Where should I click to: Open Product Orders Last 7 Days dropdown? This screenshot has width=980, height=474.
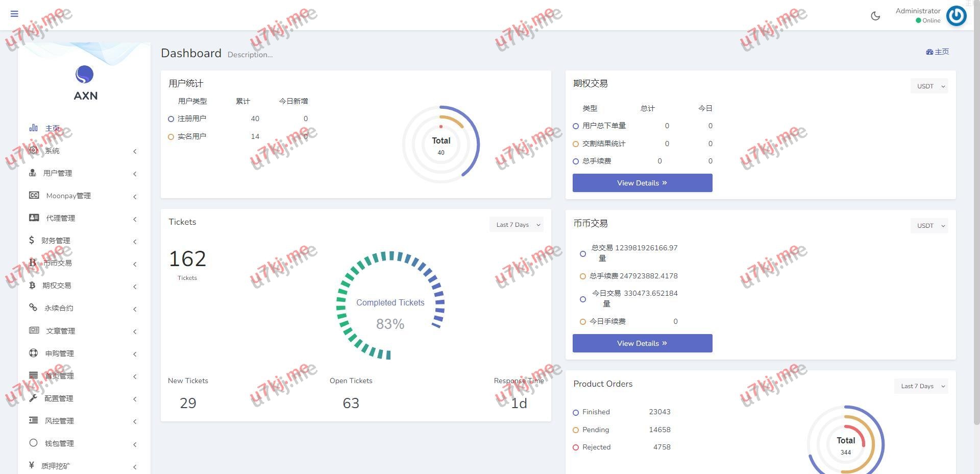tap(921, 386)
